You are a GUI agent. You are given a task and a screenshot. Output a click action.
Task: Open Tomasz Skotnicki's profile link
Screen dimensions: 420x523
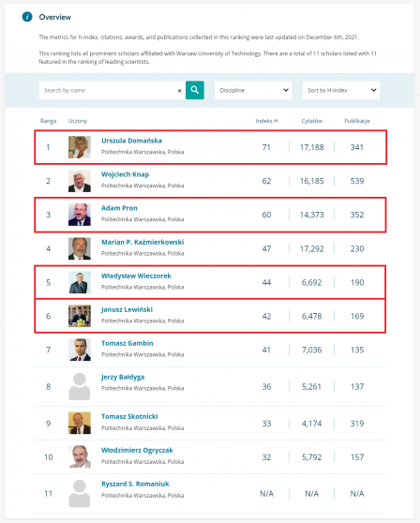tap(129, 416)
